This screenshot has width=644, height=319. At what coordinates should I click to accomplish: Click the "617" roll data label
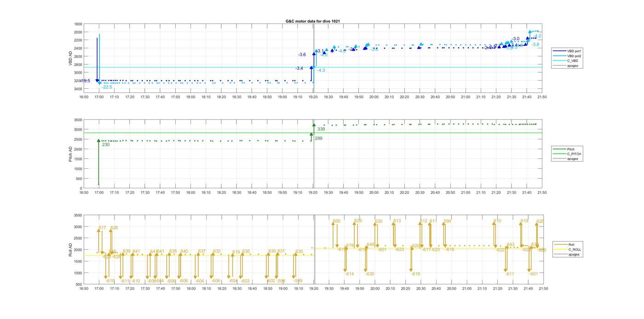tap(102, 228)
